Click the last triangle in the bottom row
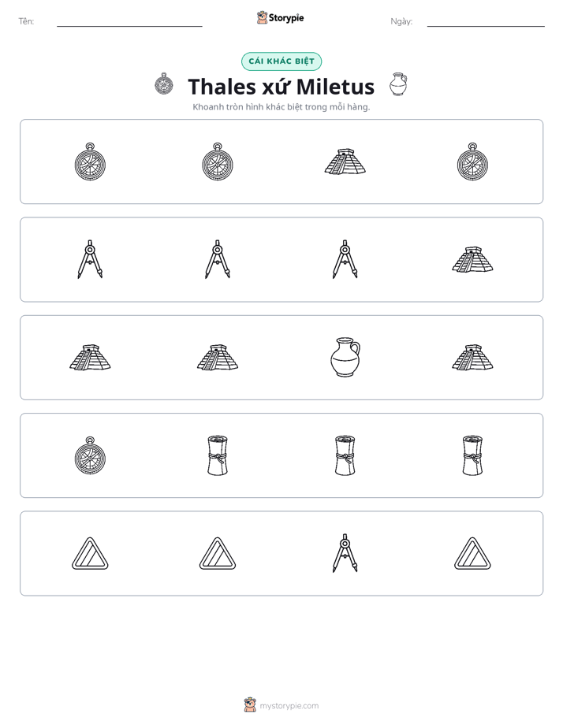Viewport: 563px width, 728px height. [472, 553]
